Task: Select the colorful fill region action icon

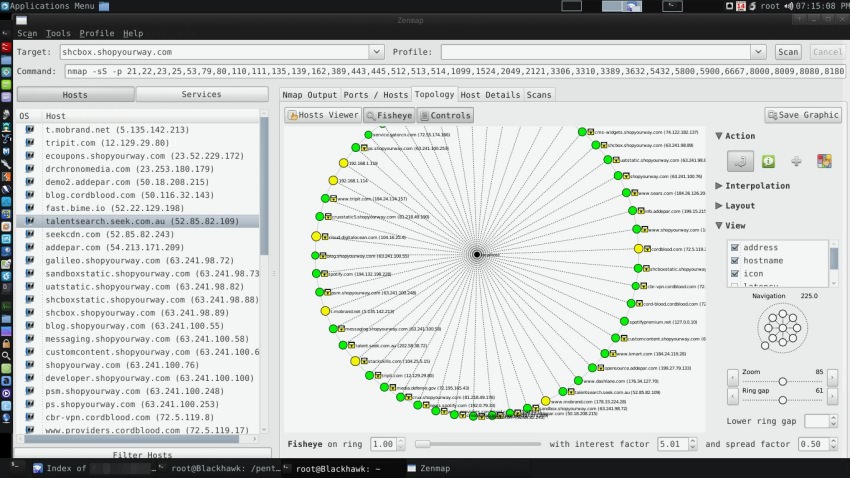Action: [824, 160]
